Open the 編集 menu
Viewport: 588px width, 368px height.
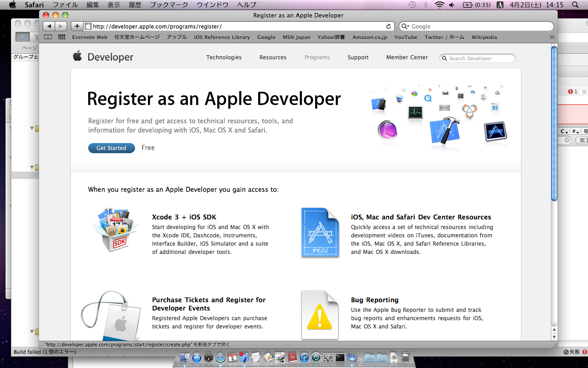tap(93, 5)
